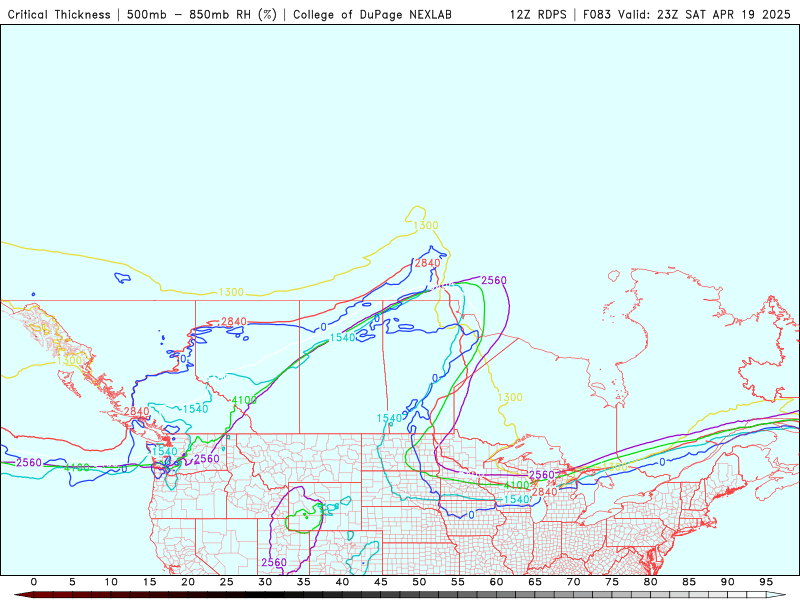The width and height of the screenshot is (800, 600).
Task: Click the purple 2560 label next to "F083"-side arc start
Action: (x=494, y=281)
